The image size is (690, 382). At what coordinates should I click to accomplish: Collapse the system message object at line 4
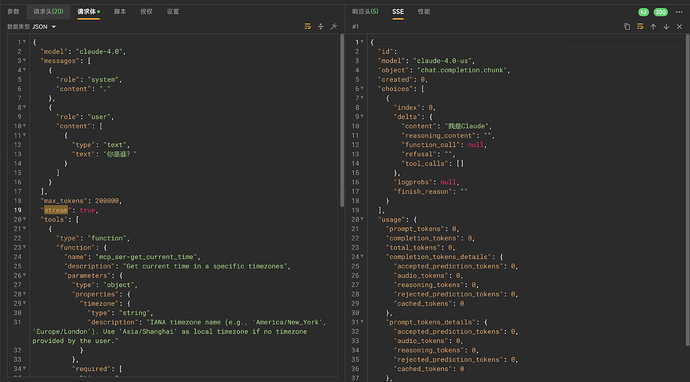pos(24,70)
